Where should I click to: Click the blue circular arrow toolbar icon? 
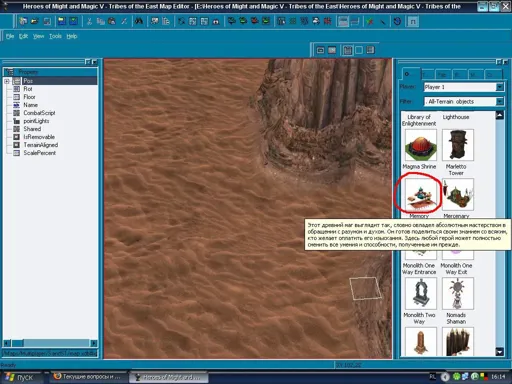click(x=397, y=22)
